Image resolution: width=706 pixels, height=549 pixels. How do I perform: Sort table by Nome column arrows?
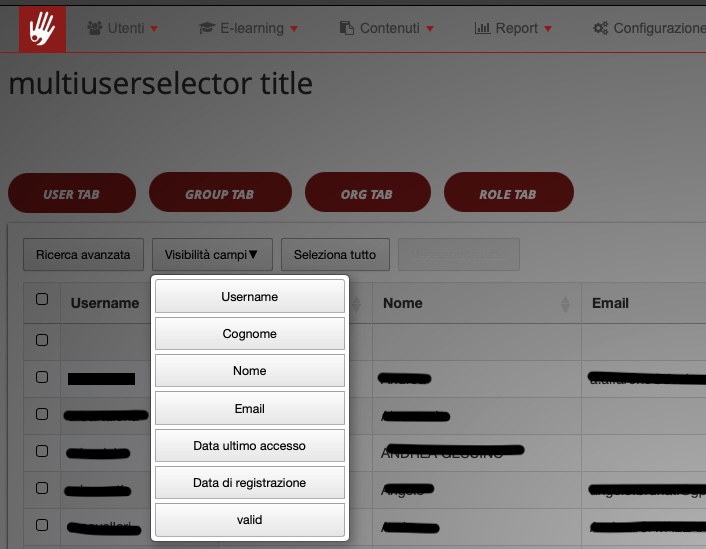point(566,304)
